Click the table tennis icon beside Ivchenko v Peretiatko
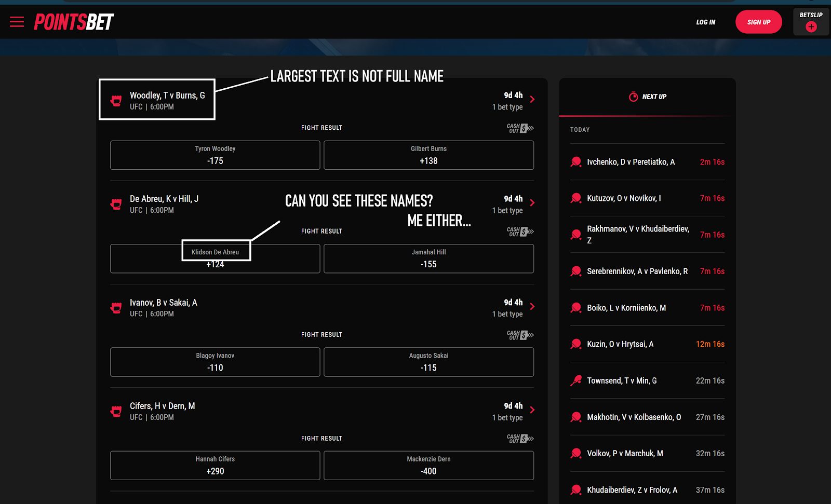 pyautogui.click(x=575, y=161)
